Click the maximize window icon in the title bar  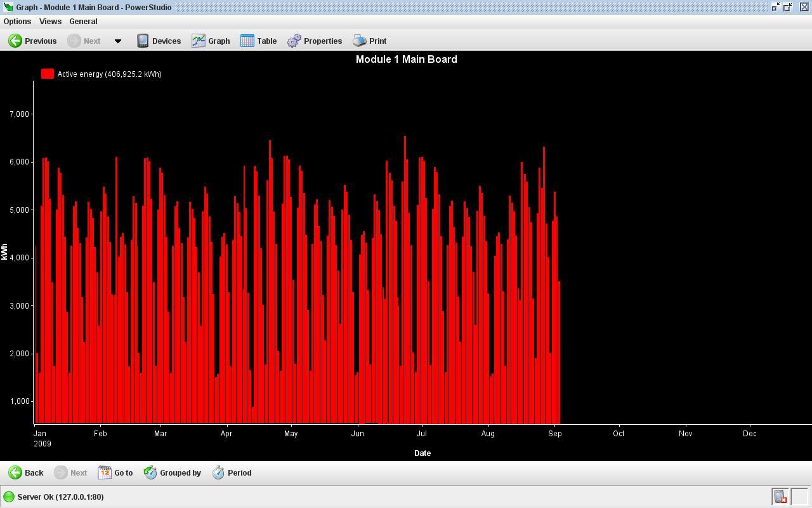(789, 7)
